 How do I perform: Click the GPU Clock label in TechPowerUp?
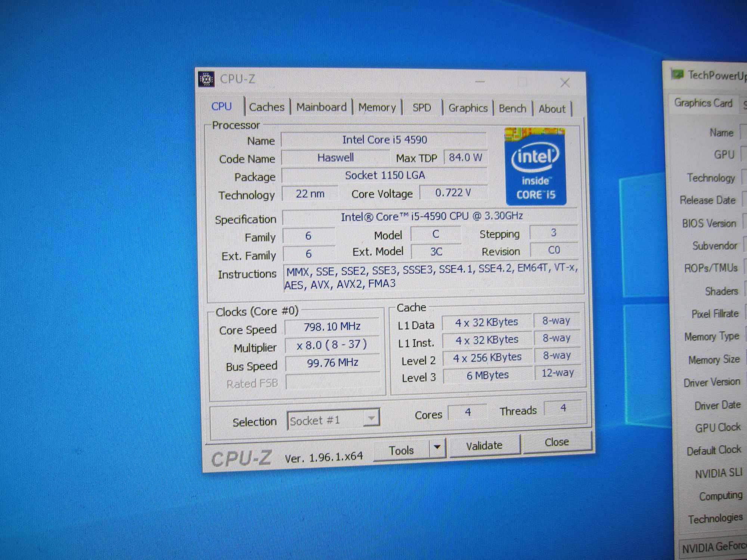click(x=717, y=427)
